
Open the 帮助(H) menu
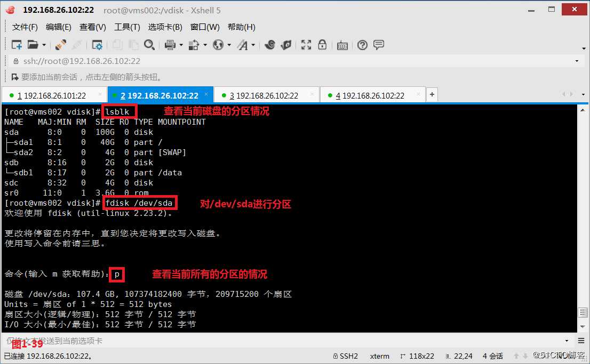pyautogui.click(x=242, y=27)
